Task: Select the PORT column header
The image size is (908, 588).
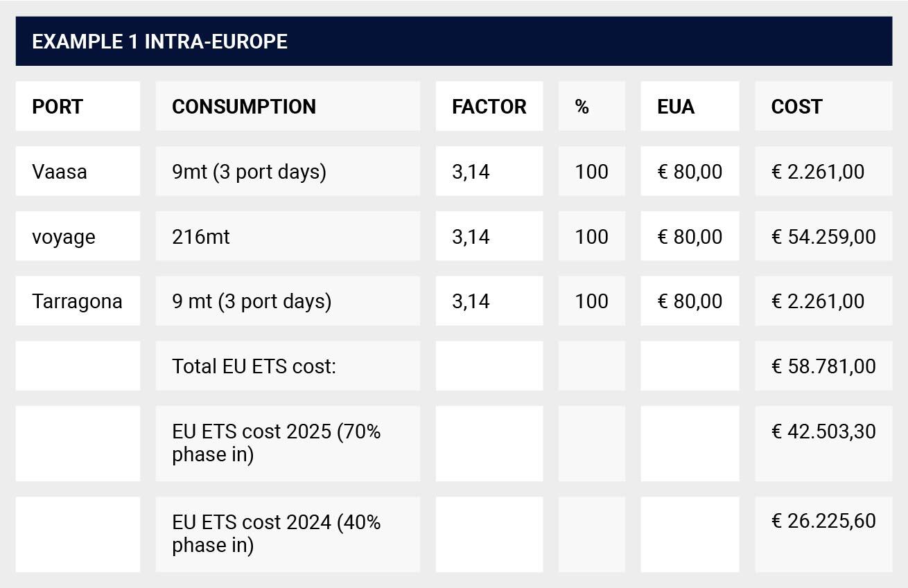Action: pyautogui.click(x=78, y=106)
